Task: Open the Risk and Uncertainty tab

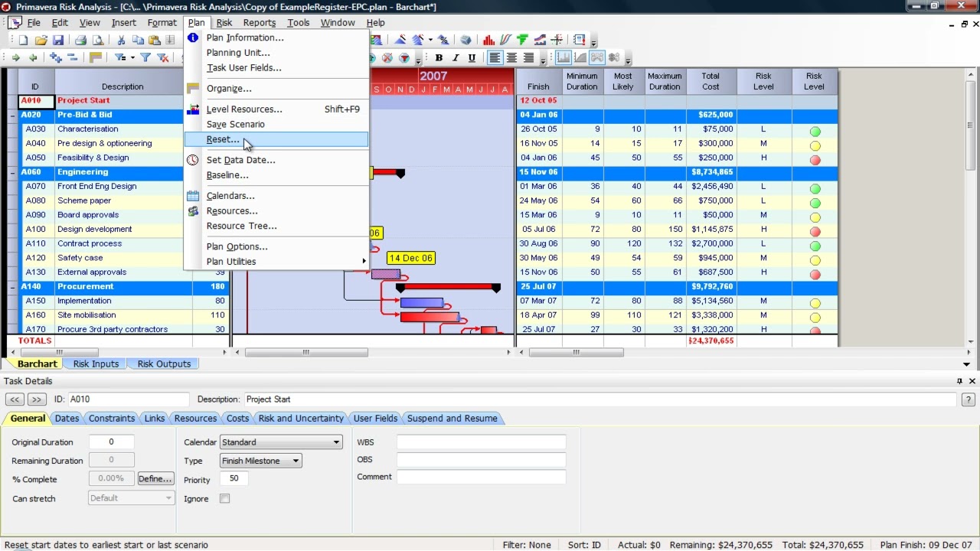Action: pos(301,418)
